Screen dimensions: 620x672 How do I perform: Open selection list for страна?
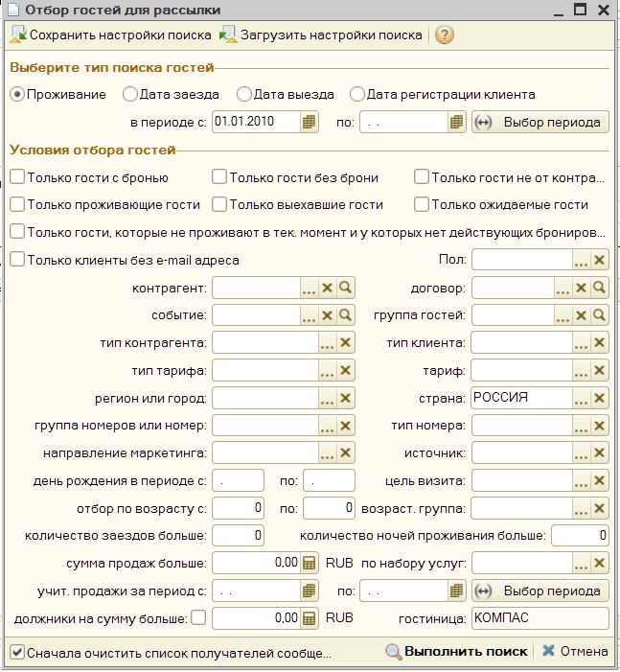click(581, 398)
